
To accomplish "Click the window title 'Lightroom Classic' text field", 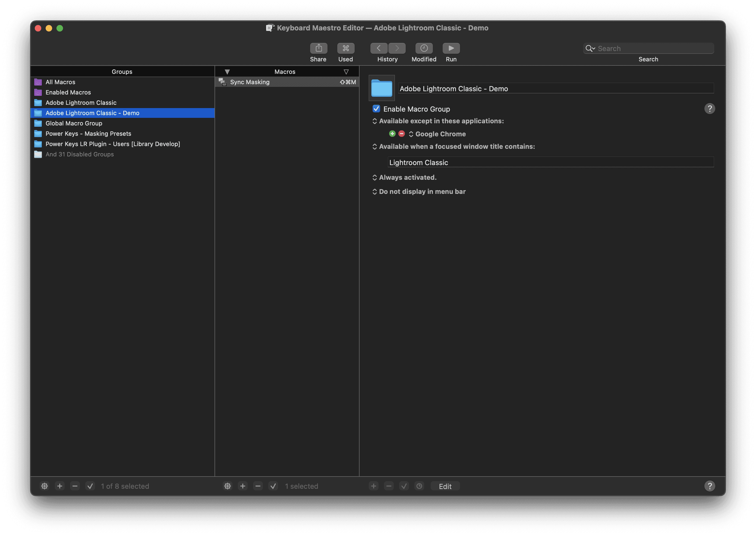I will click(x=550, y=162).
